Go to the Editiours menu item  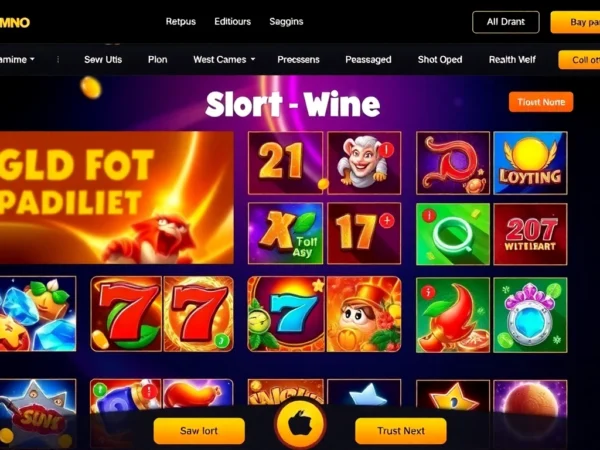(232, 22)
